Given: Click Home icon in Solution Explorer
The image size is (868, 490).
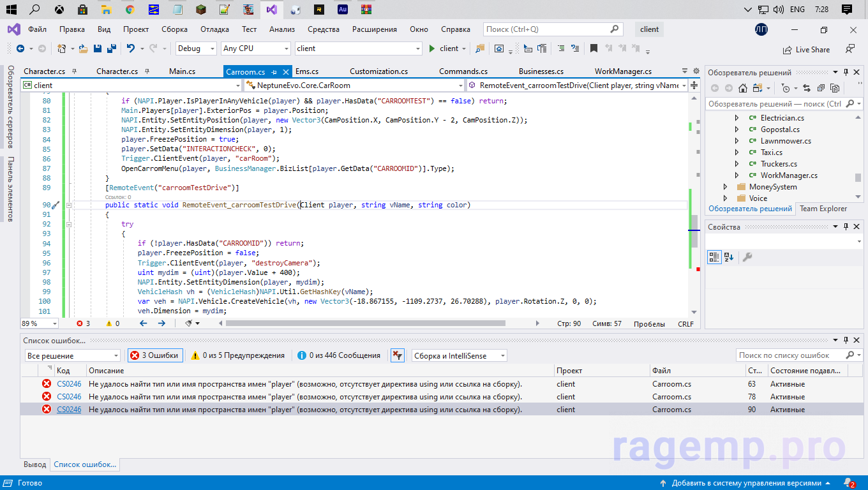Looking at the screenshot, I should (743, 89).
